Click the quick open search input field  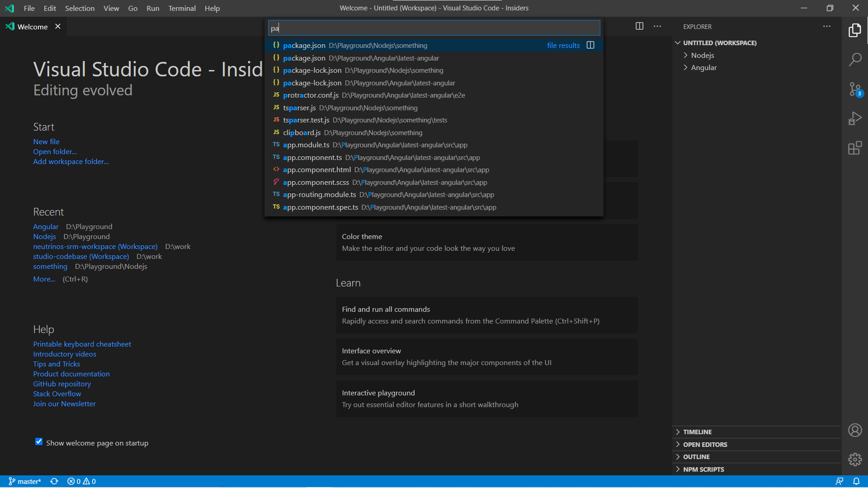pyautogui.click(x=434, y=28)
